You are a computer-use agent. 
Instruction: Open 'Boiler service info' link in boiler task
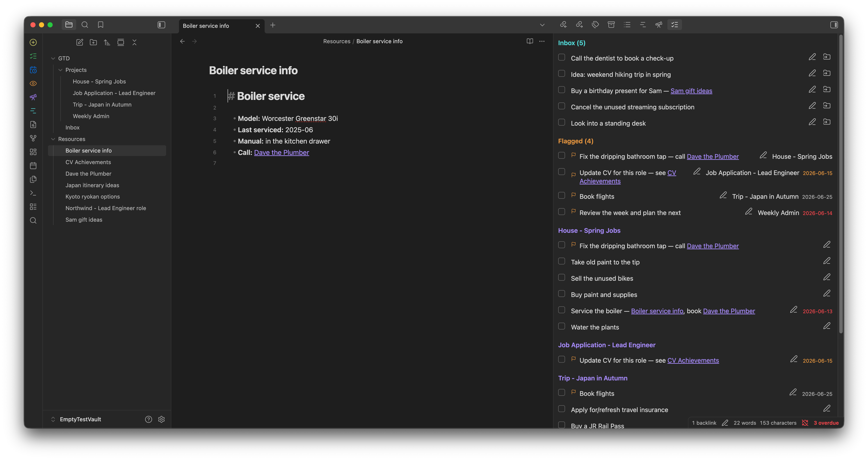657,311
